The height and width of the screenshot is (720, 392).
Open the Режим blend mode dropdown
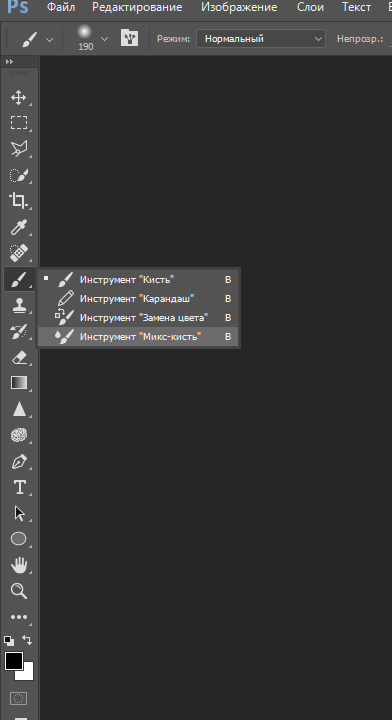coord(261,39)
